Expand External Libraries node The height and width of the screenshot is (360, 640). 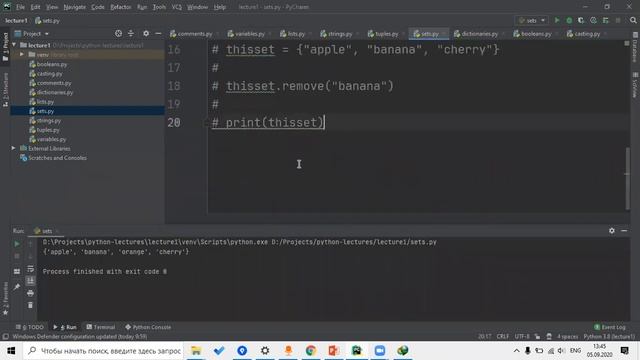[x=14, y=148]
